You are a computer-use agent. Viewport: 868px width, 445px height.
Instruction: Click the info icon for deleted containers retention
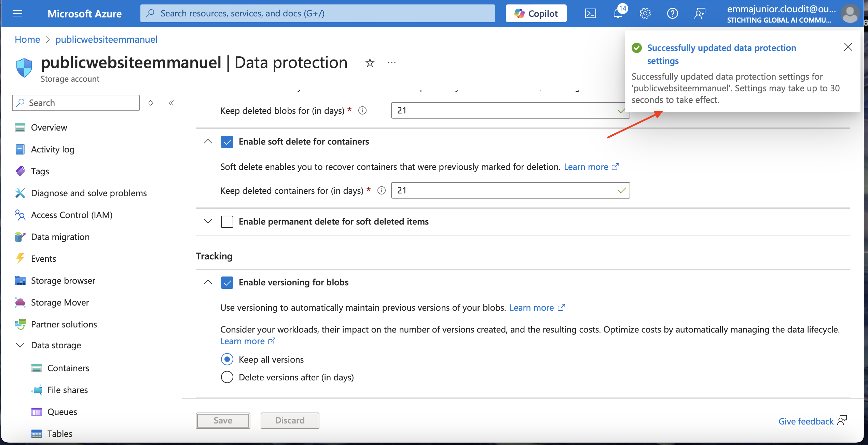point(382,190)
